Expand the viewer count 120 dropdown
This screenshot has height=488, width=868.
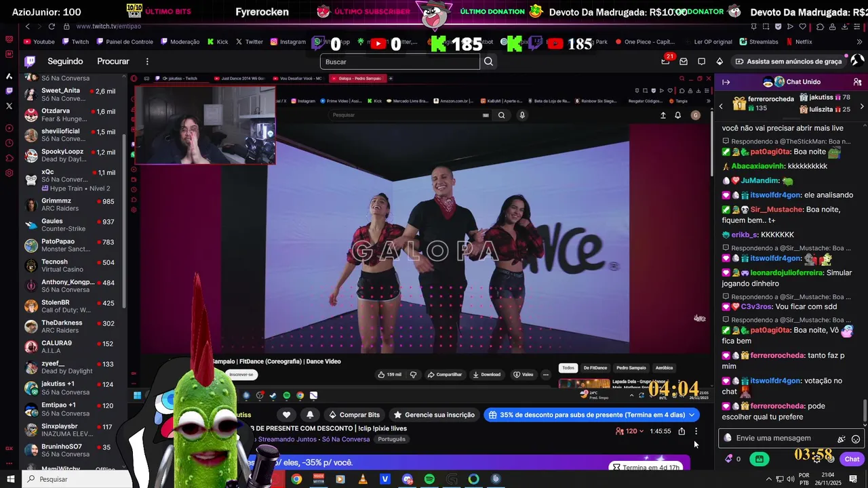(x=630, y=431)
